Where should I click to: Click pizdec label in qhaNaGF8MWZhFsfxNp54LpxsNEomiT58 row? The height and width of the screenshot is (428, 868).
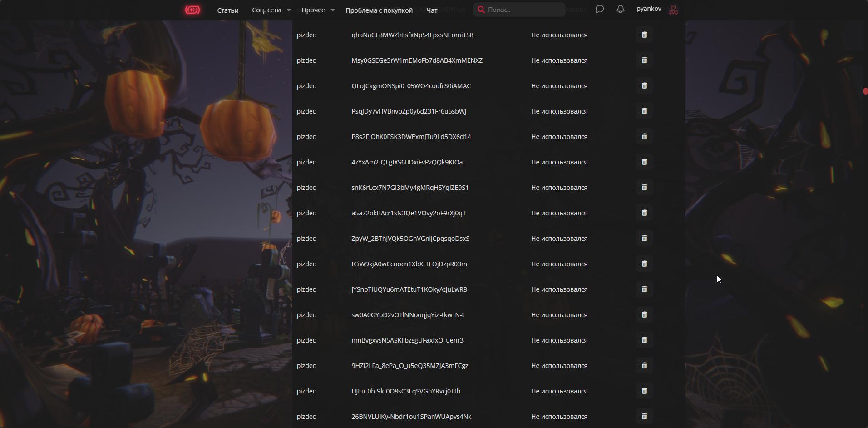pyautogui.click(x=306, y=35)
